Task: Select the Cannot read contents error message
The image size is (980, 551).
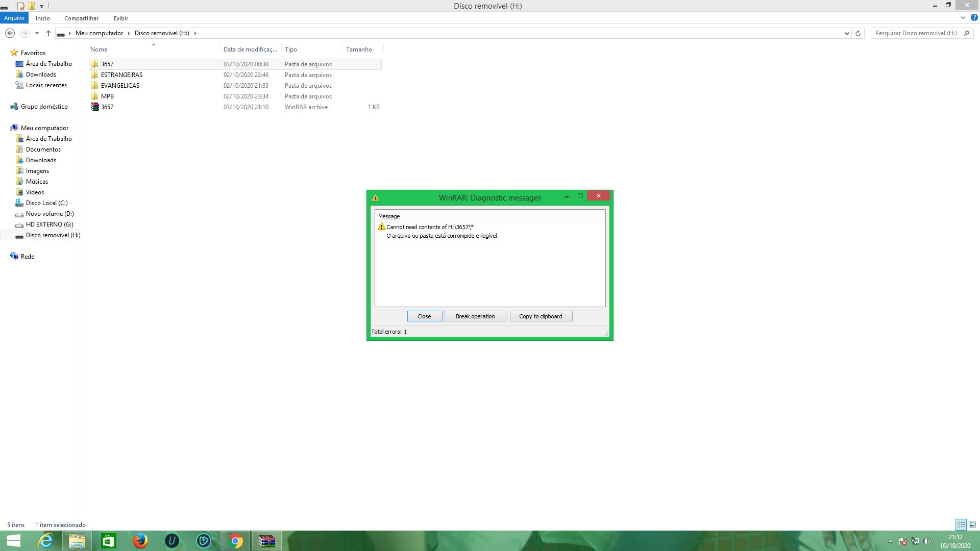Action: 430,227
